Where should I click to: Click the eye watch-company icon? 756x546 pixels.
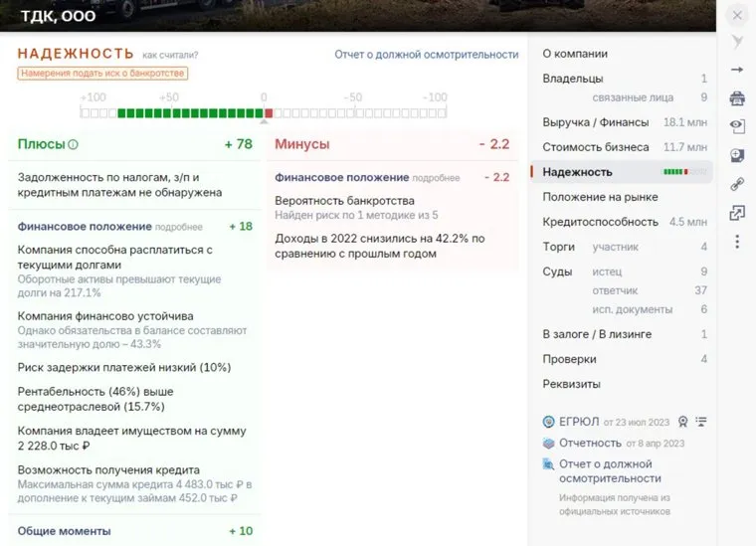737,126
